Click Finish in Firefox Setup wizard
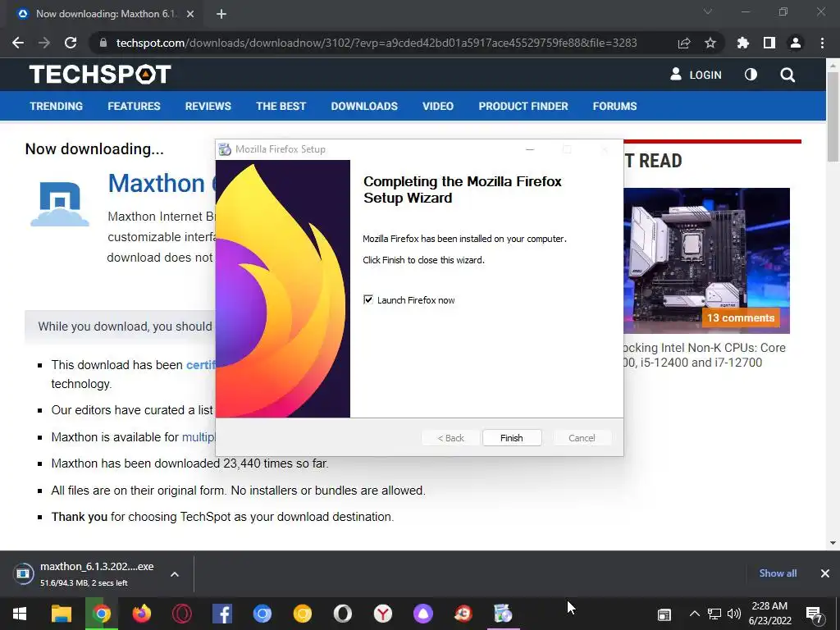 512,438
